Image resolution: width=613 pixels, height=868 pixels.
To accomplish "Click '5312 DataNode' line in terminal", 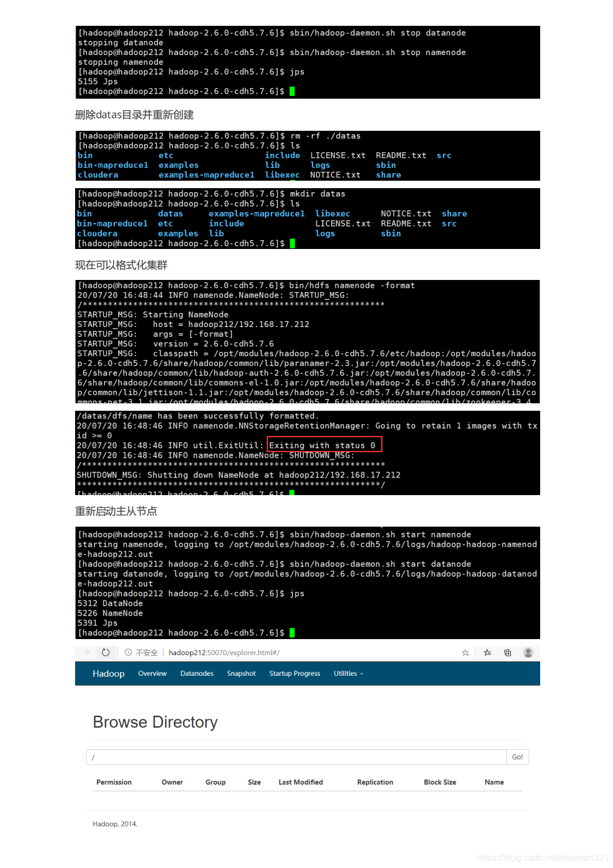I will point(110,604).
